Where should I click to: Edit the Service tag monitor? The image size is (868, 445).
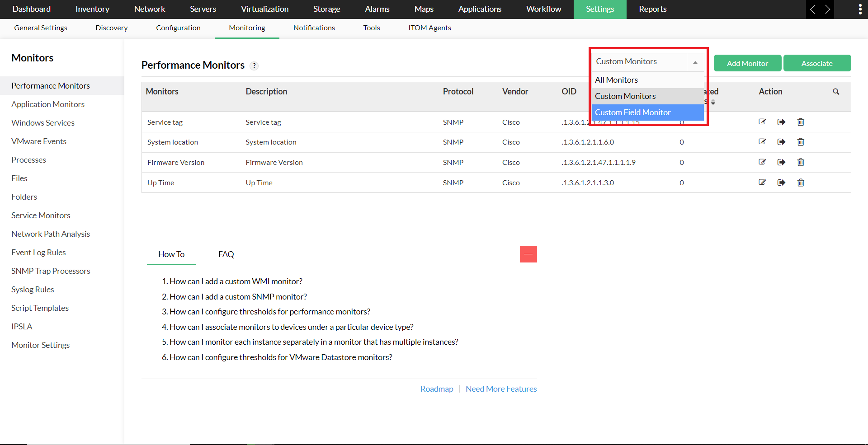tap(762, 122)
